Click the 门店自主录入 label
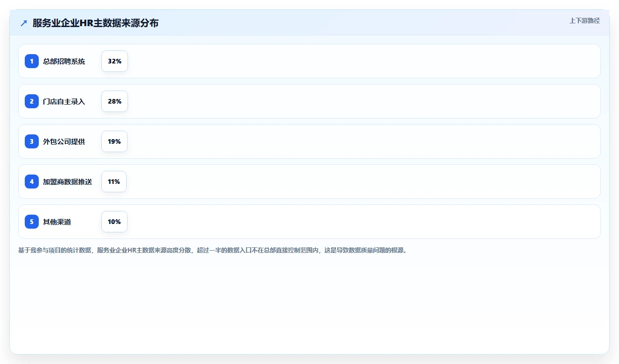Image resolution: width=619 pixels, height=364 pixels. point(64,101)
